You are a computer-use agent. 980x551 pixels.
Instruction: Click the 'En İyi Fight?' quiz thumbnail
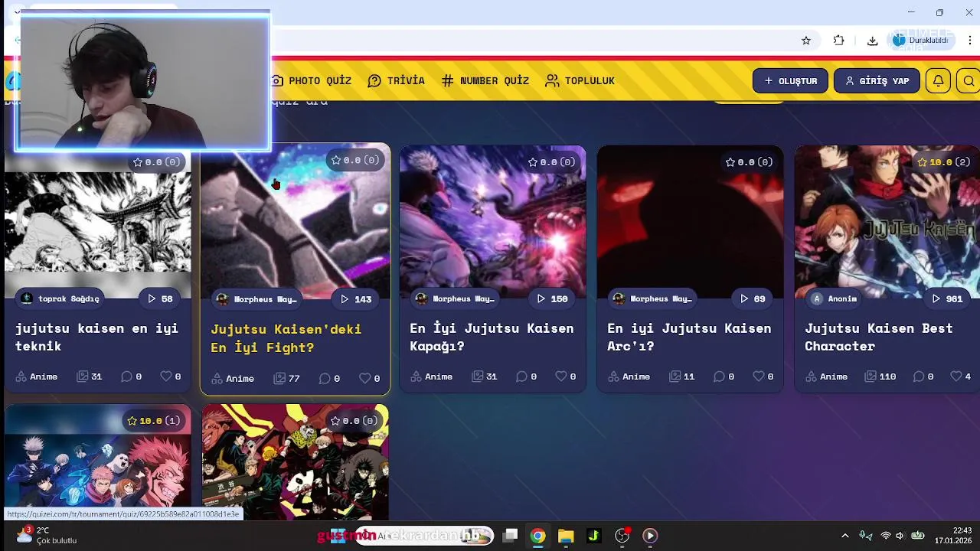coord(296,222)
